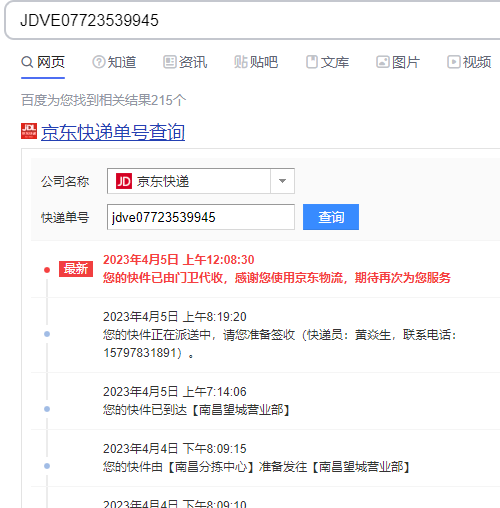
Task: Click the 最新 red label badge
Action: coord(76,269)
